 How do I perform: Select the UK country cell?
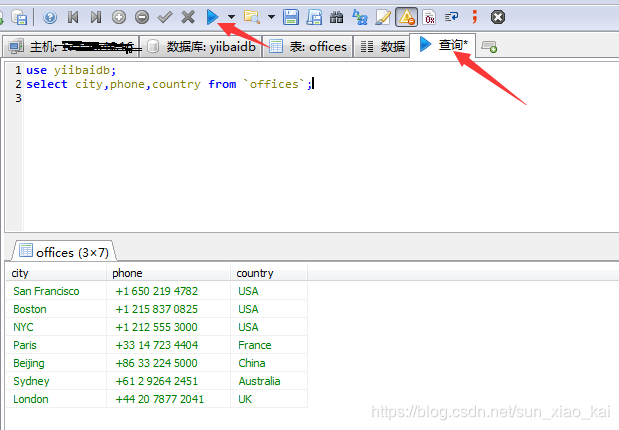[269, 399]
